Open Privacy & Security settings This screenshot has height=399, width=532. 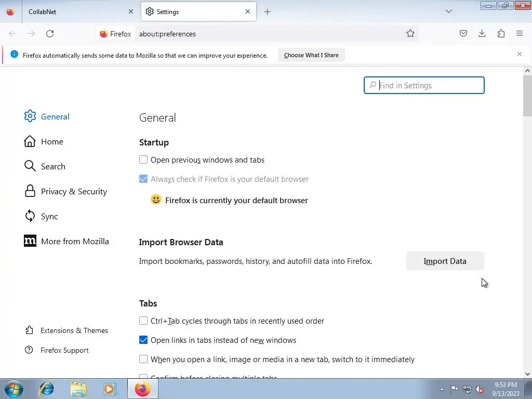[x=65, y=191]
